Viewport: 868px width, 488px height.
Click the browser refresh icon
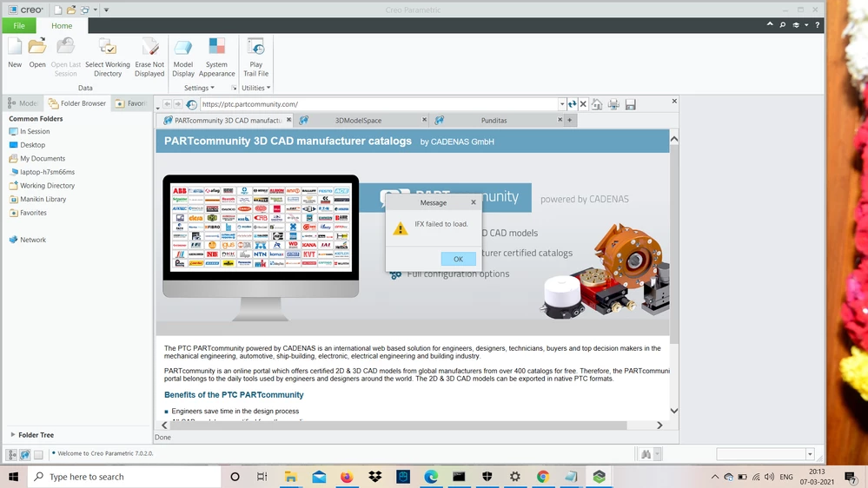click(x=573, y=104)
